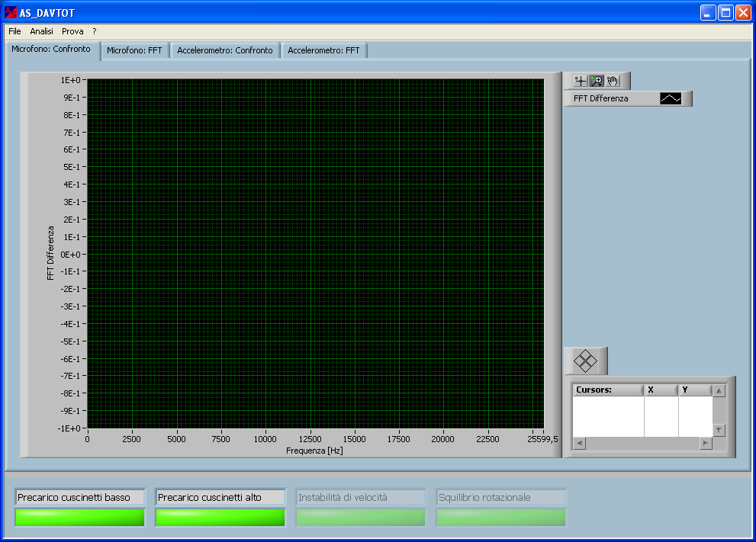The height and width of the screenshot is (542, 756).
Task: Click the 2500 x-axis tick label
Action: [x=132, y=439]
